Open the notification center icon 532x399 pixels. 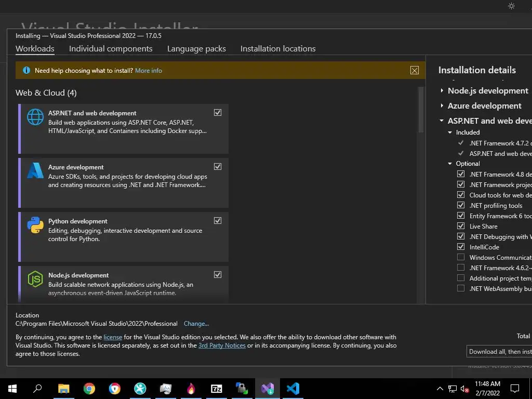point(515,389)
